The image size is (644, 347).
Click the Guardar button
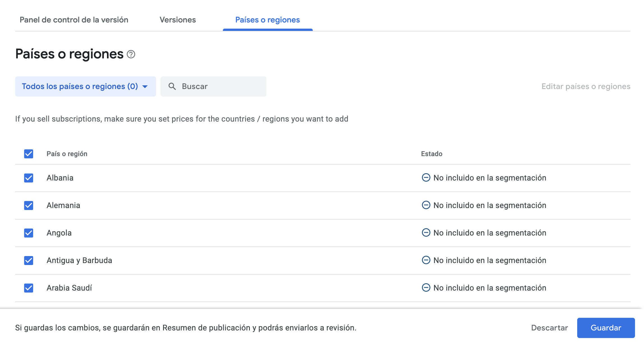tap(606, 328)
